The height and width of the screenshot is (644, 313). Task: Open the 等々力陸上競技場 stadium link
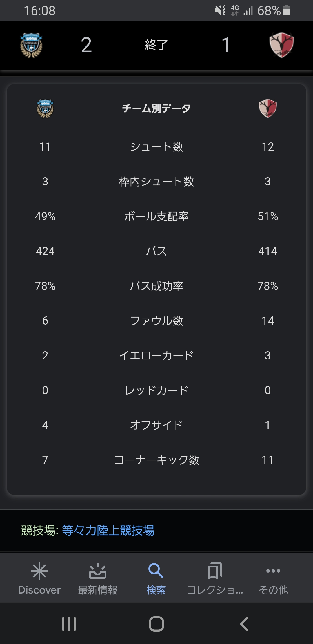(108, 530)
